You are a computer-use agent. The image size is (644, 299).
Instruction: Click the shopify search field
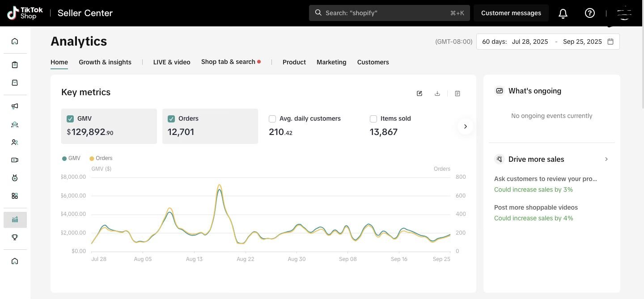point(389,13)
